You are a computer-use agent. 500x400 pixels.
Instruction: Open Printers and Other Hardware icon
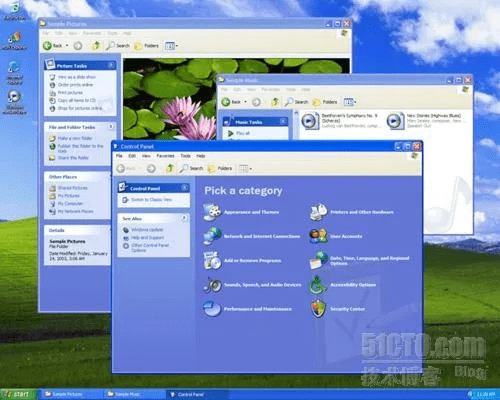318,212
